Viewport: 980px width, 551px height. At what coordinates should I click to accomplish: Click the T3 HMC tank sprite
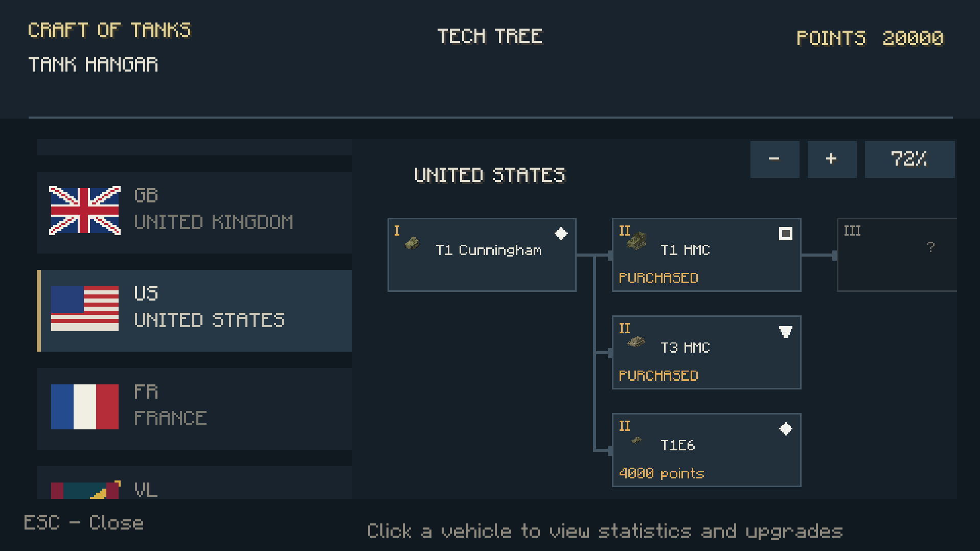click(x=636, y=341)
